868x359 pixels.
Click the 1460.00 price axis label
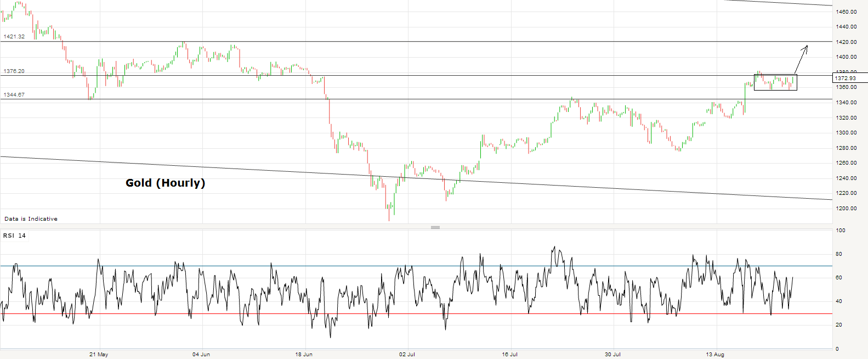(x=846, y=12)
